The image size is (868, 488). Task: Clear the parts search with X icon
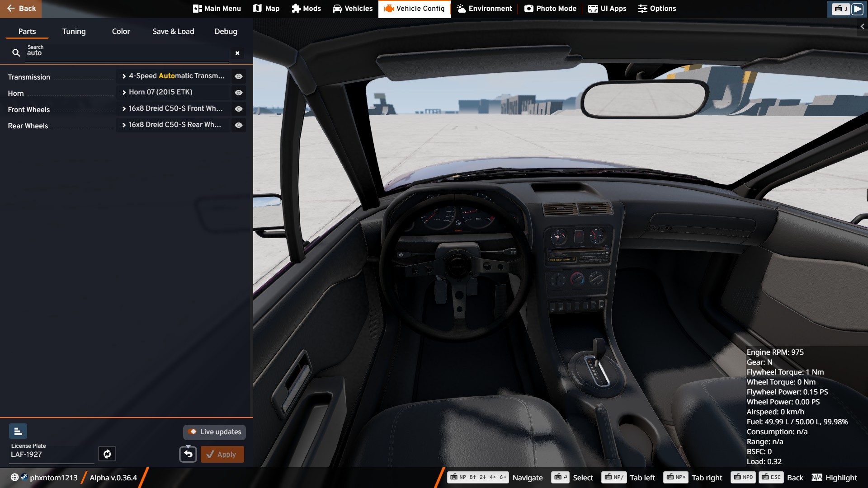click(237, 53)
